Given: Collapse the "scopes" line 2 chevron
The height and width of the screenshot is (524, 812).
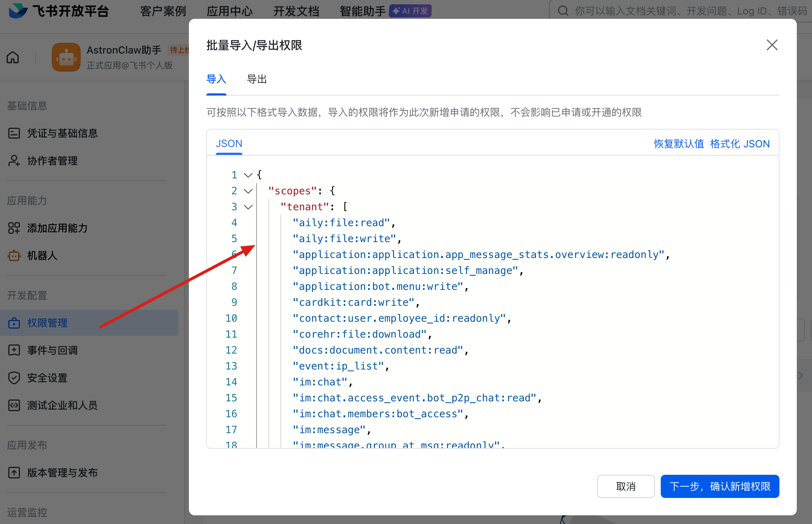Looking at the screenshot, I should click(248, 191).
